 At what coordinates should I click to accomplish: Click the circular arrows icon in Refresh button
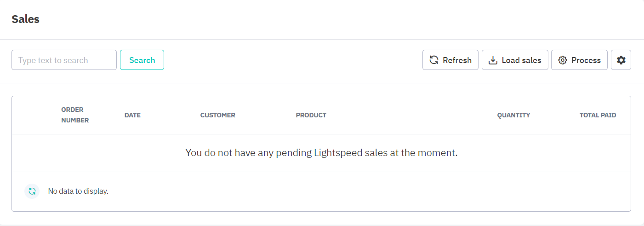coord(433,60)
